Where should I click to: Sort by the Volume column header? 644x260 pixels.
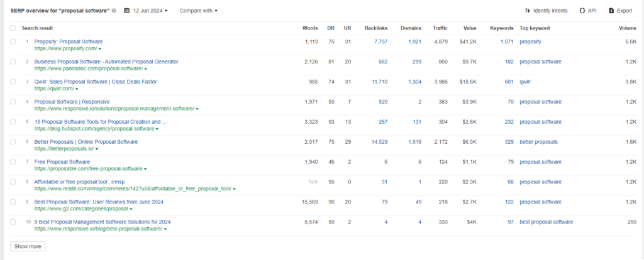click(x=628, y=28)
